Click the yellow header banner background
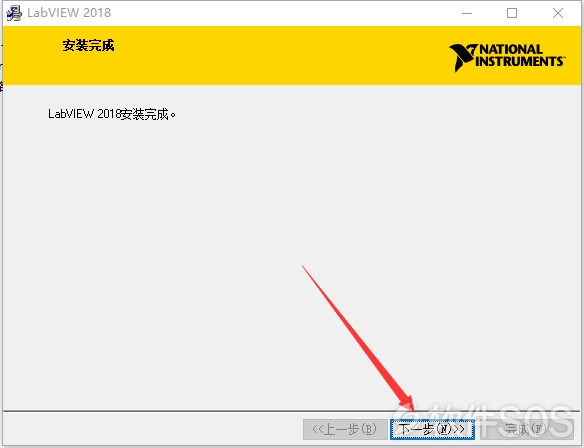Viewport: 584px width, 448px height. pos(261,56)
